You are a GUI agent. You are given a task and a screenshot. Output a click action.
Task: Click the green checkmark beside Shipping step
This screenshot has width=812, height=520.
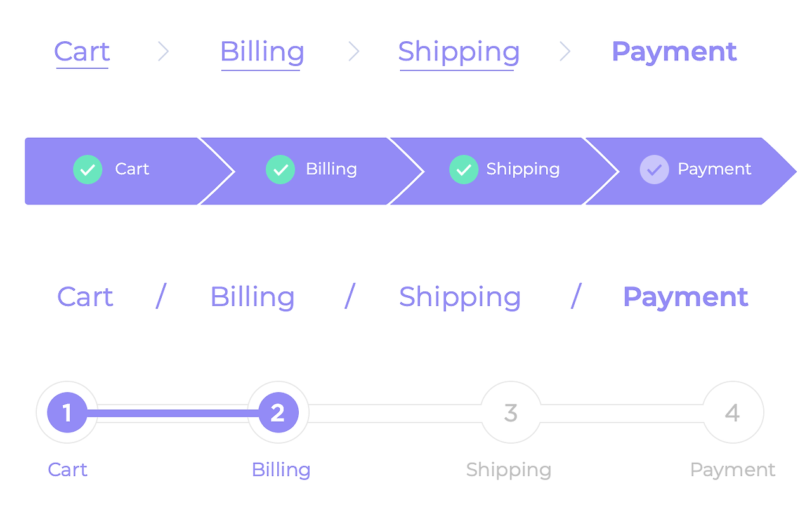[464, 170]
